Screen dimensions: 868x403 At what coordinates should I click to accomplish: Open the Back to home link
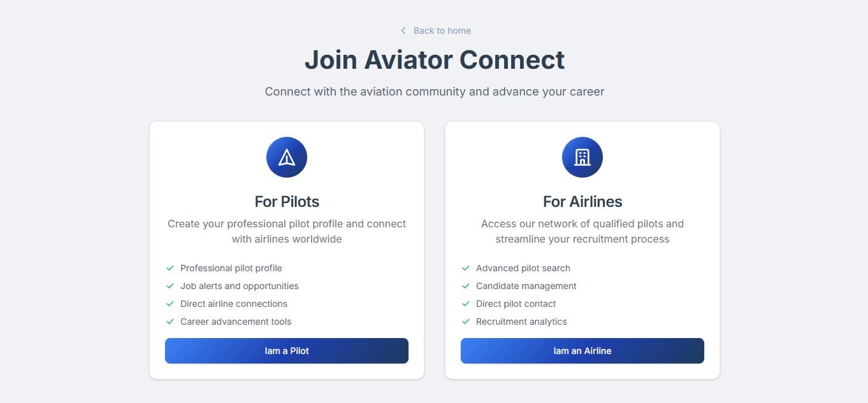442,30
